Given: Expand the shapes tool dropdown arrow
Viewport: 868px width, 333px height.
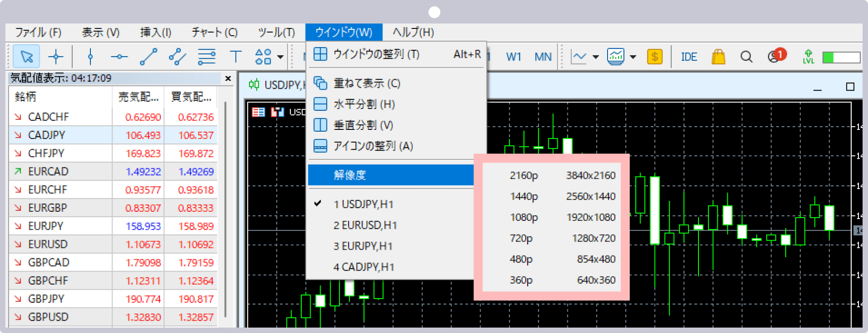Looking at the screenshot, I should (280, 57).
